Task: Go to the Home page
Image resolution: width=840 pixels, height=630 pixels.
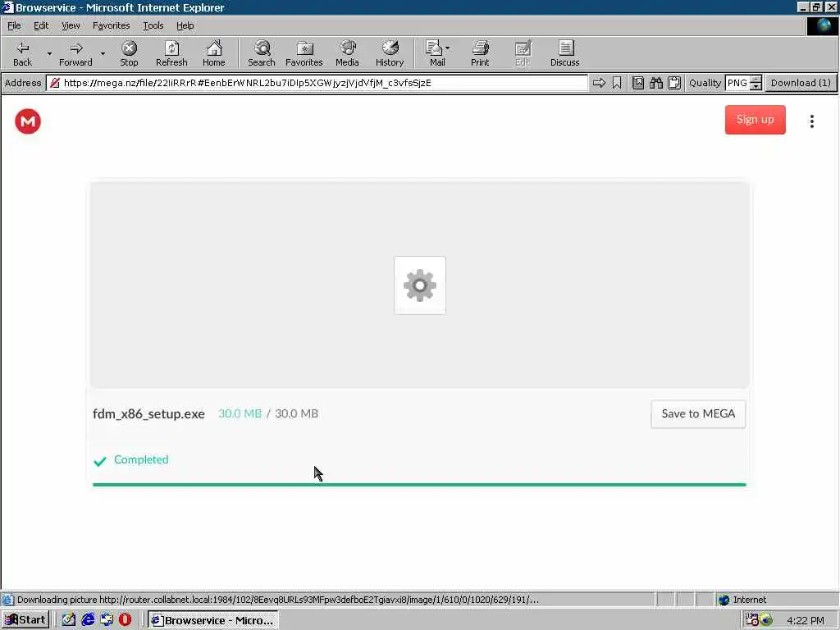Action: click(214, 53)
